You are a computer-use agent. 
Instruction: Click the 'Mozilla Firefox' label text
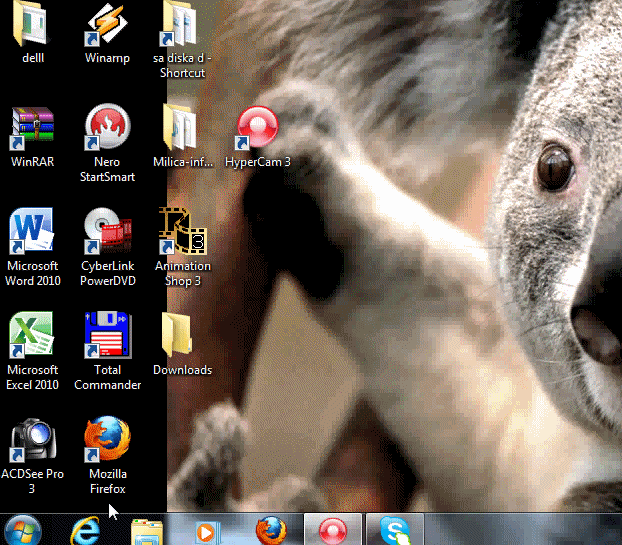pyautogui.click(x=108, y=481)
